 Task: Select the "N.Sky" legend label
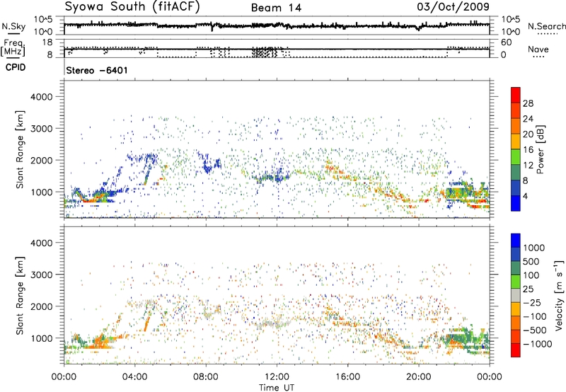click(x=13, y=26)
